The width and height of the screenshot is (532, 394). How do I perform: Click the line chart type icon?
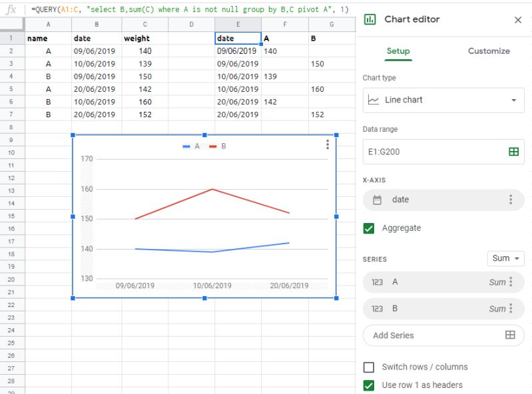tap(374, 100)
